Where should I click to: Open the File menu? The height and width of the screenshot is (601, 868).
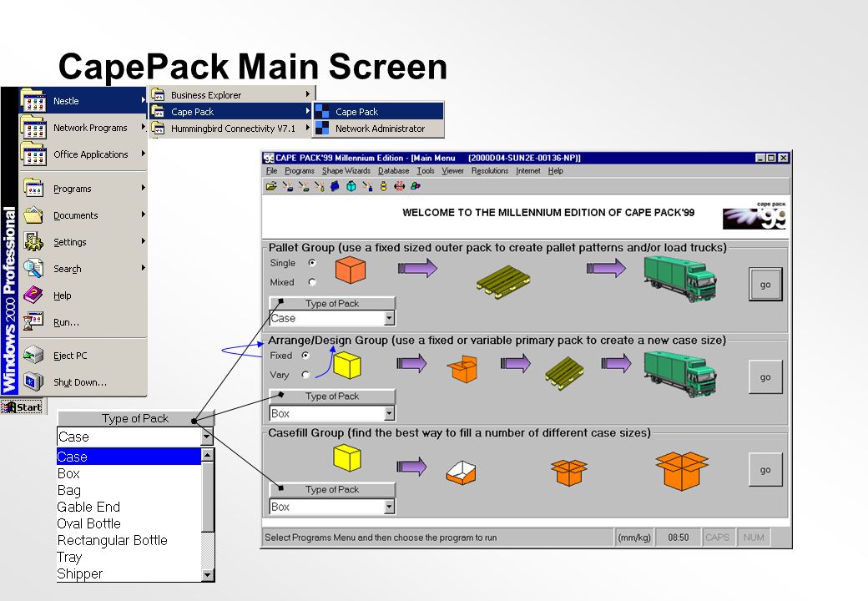pos(271,171)
